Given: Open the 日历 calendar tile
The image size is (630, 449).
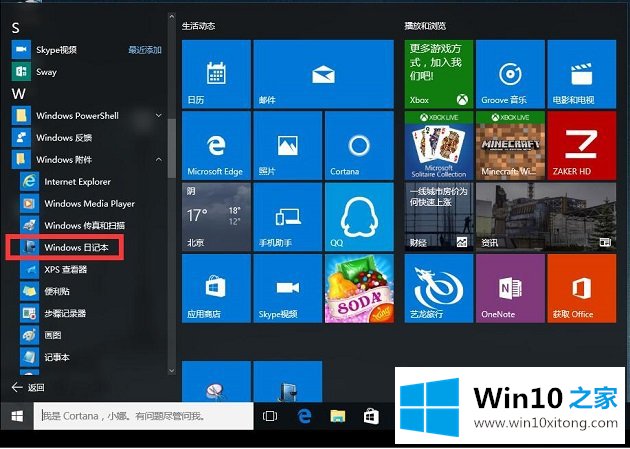Looking at the screenshot, I should tap(215, 74).
